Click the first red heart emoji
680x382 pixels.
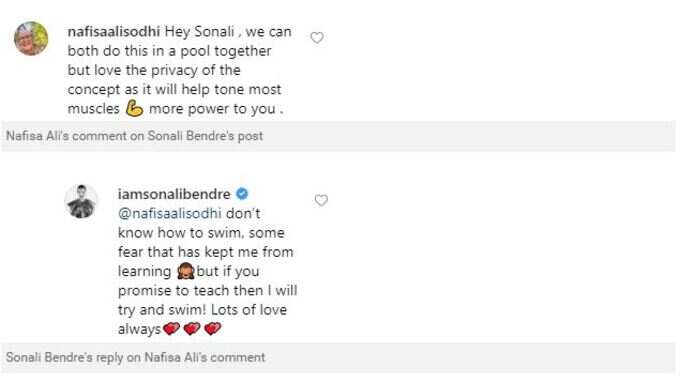coord(171,329)
